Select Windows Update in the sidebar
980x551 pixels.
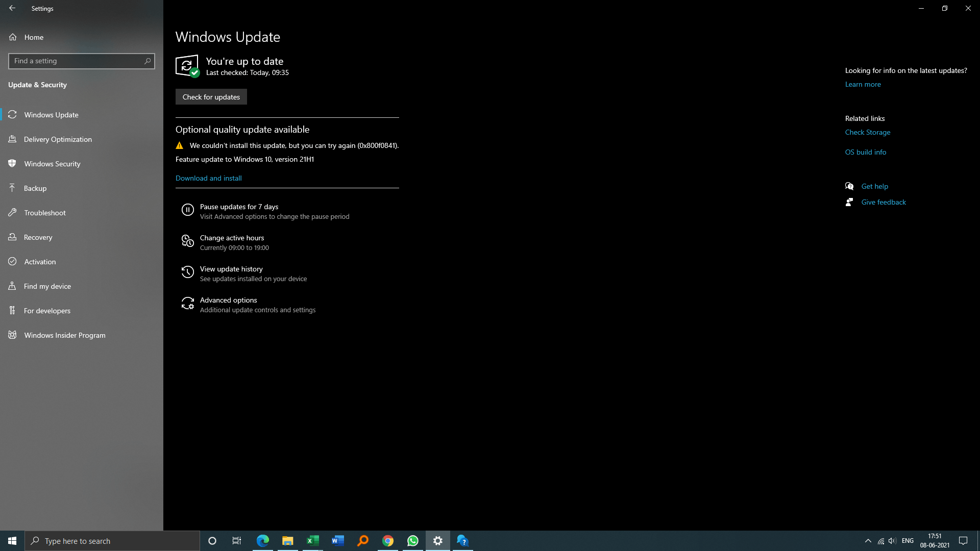tap(82, 115)
